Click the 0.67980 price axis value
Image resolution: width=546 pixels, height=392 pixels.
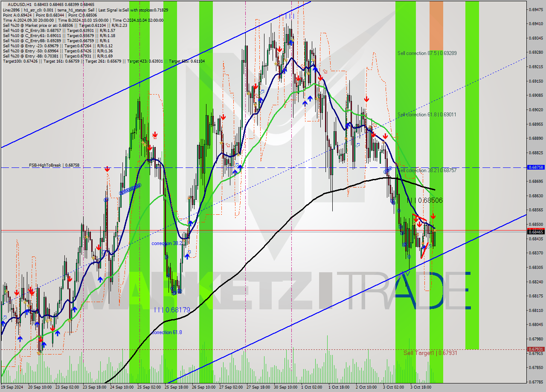536,339
